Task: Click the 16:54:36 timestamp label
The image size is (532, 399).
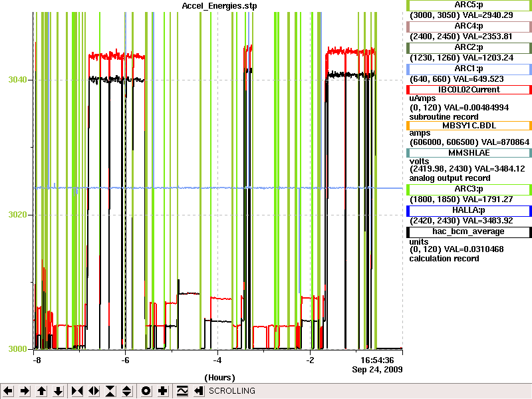Action: click(x=377, y=360)
